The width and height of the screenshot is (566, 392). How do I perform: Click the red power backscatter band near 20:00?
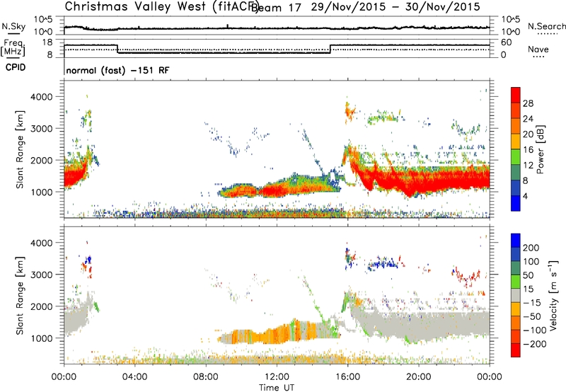419,181
